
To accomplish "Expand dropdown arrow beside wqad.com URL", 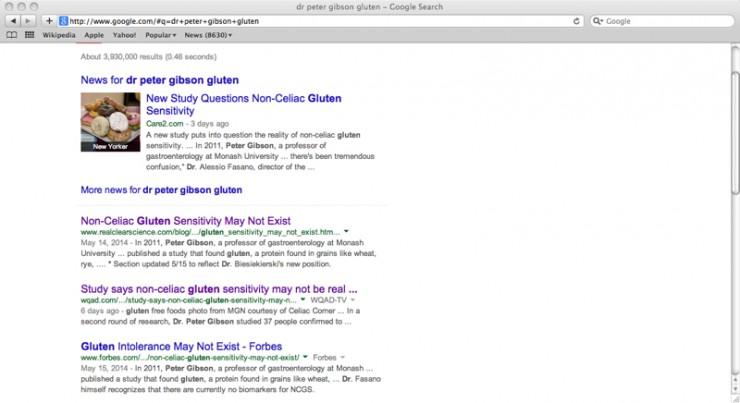I will pos(303,300).
